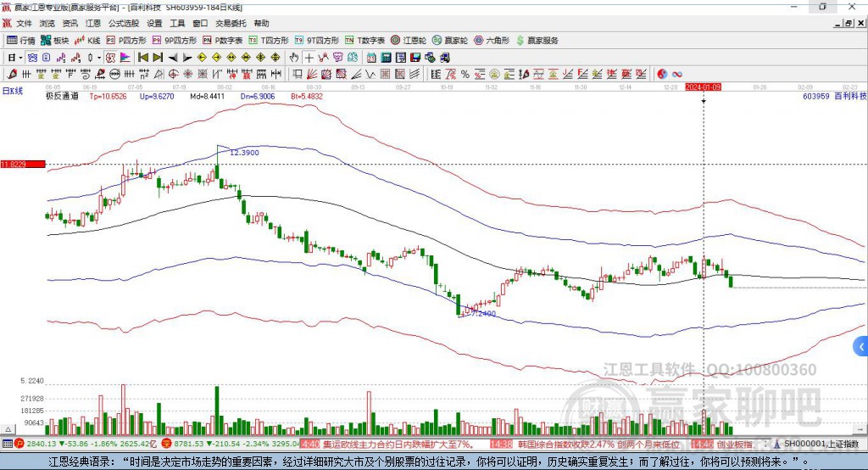Open the P四方形 tool
The width and height of the screenshot is (868, 470).
(x=126, y=41)
